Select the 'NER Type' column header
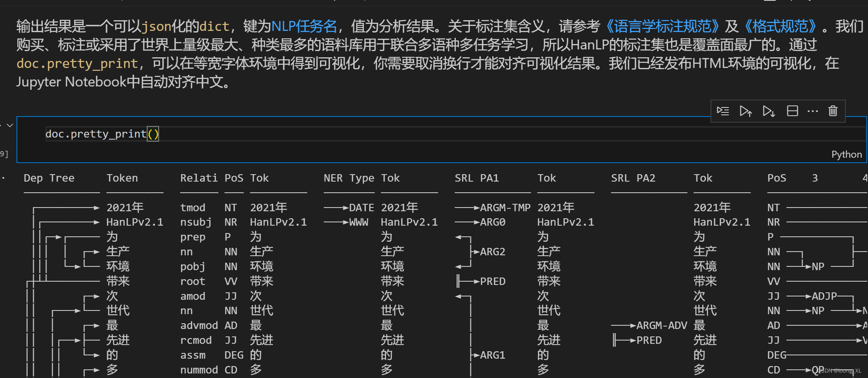Screen dimensions: 868x378 point(349,178)
